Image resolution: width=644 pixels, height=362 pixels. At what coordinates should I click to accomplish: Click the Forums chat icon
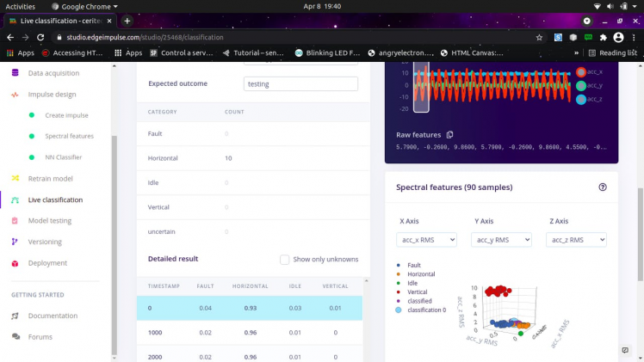tap(15, 336)
